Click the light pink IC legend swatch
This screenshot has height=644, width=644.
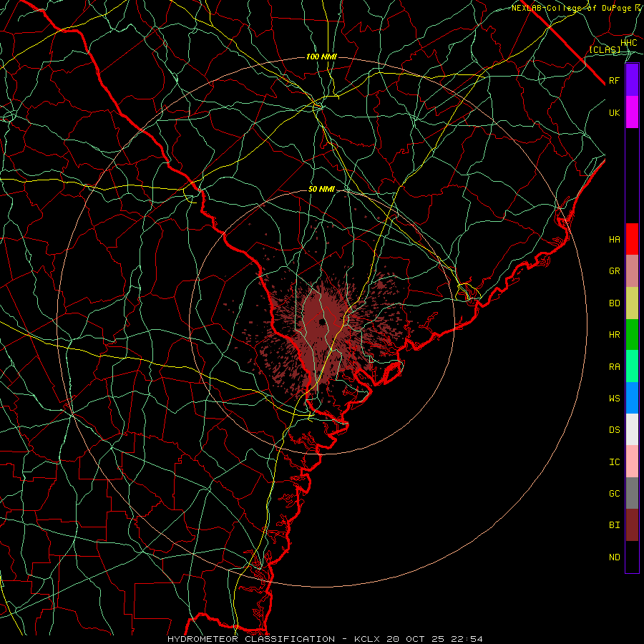pos(632,462)
